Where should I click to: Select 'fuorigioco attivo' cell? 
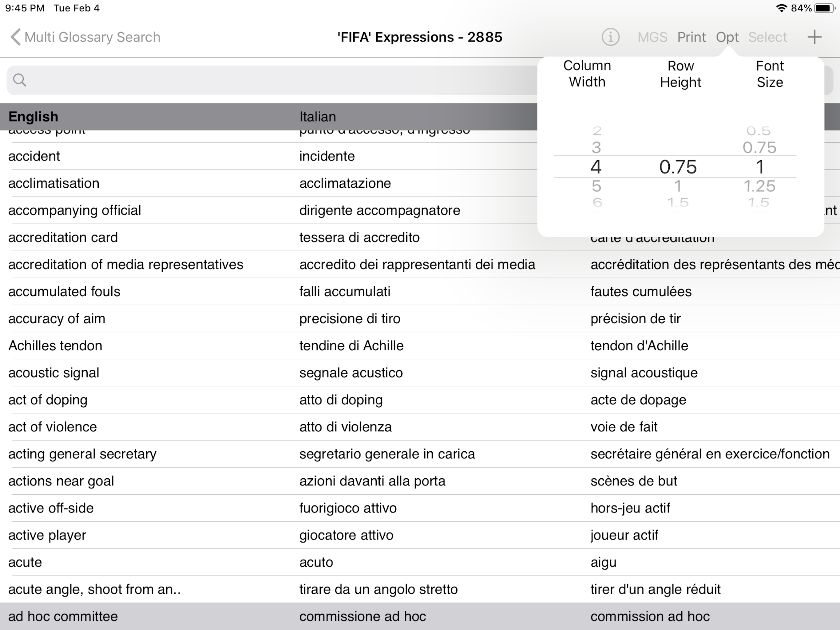pos(348,508)
